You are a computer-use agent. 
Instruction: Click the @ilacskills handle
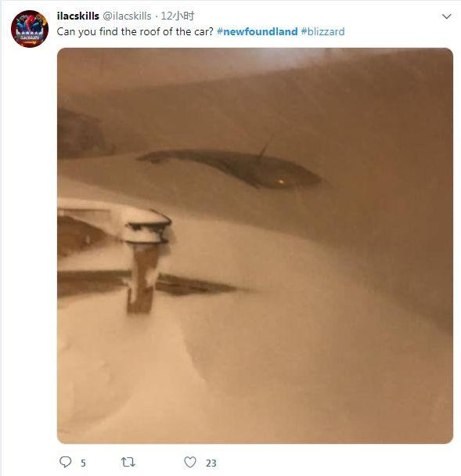pyautogui.click(x=127, y=16)
